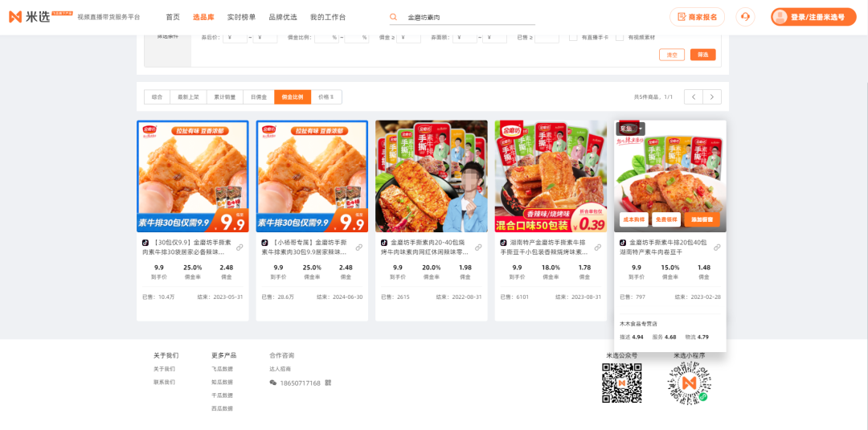
Task: Open 知瓜数据 footer link
Action: 222,382
